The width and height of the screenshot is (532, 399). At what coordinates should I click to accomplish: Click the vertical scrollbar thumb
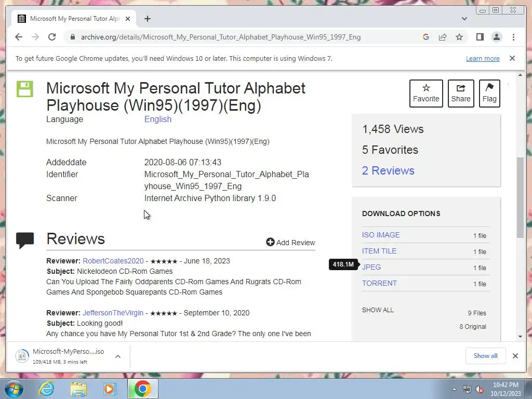(x=520, y=197)
